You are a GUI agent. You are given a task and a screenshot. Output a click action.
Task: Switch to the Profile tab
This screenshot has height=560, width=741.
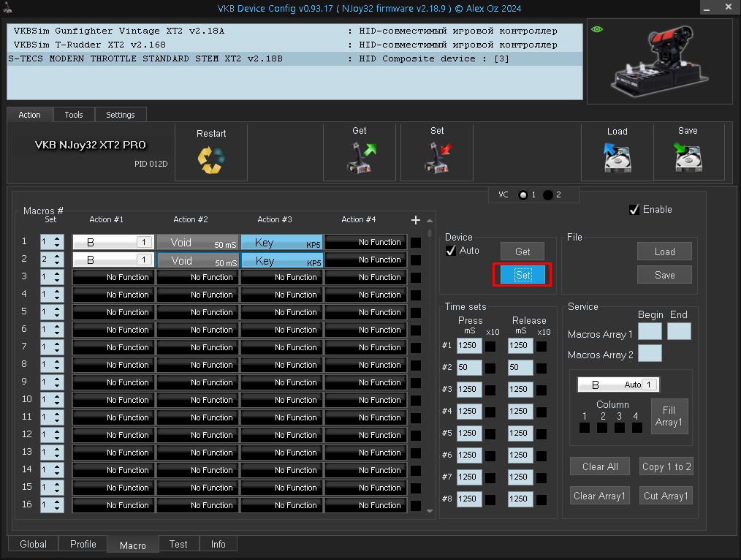point(83,544)
